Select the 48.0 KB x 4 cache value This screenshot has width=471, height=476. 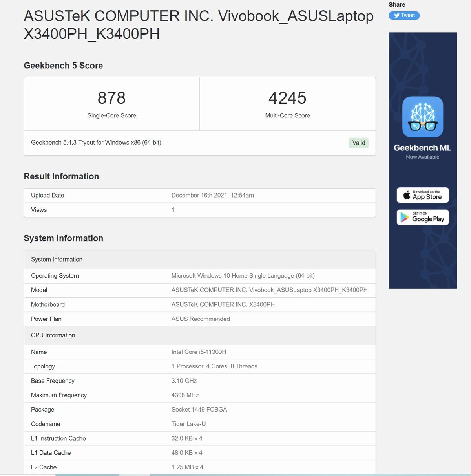187,453
